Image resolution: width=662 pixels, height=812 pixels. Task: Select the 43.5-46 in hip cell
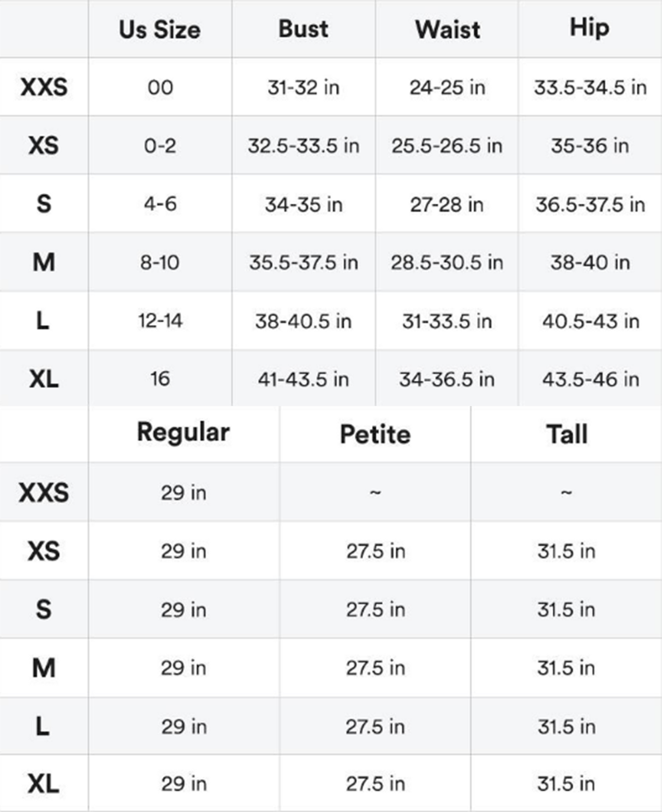point(591,379)
